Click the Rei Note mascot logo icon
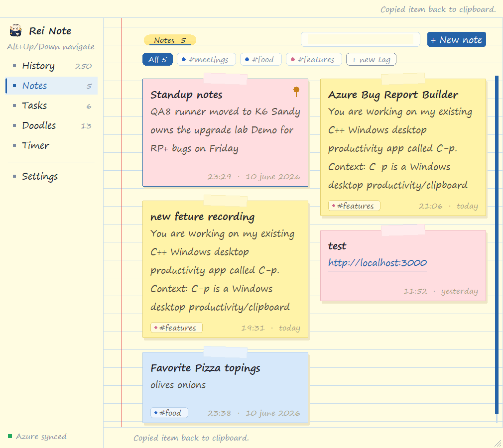503x448 pixels. [x=15, y=30]
